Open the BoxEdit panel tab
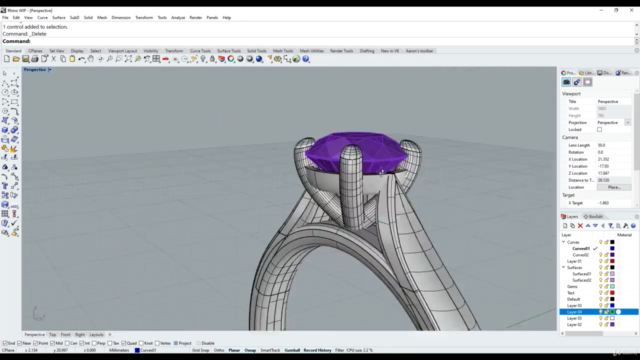Image resolution: width=640 pixels, height=360 pixels. pyautogui.click(x=593, y=216)
